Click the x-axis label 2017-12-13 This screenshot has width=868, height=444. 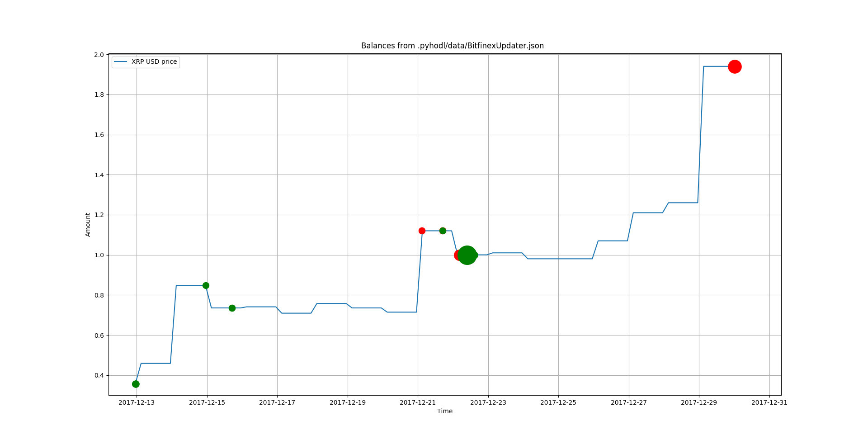[x=137, y=402]
